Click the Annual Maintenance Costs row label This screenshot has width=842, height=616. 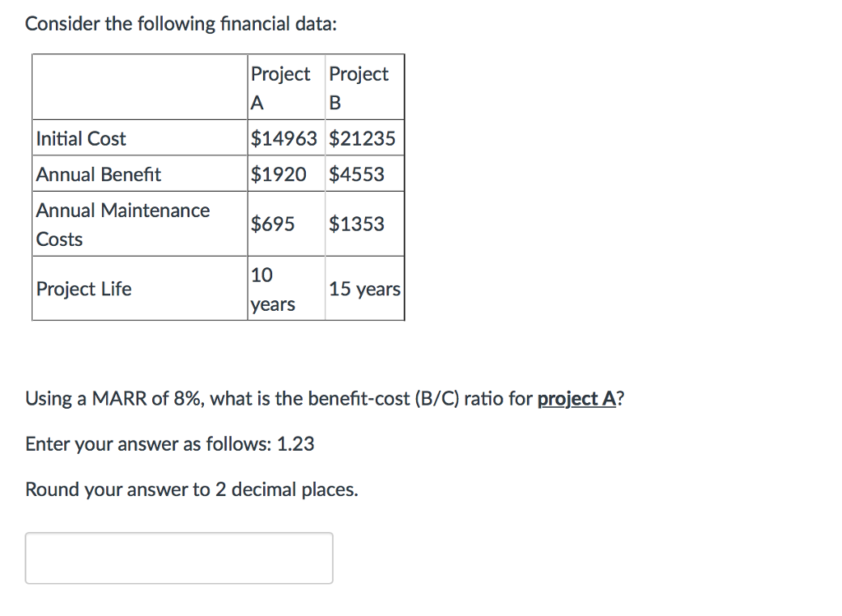pos(122,224)
